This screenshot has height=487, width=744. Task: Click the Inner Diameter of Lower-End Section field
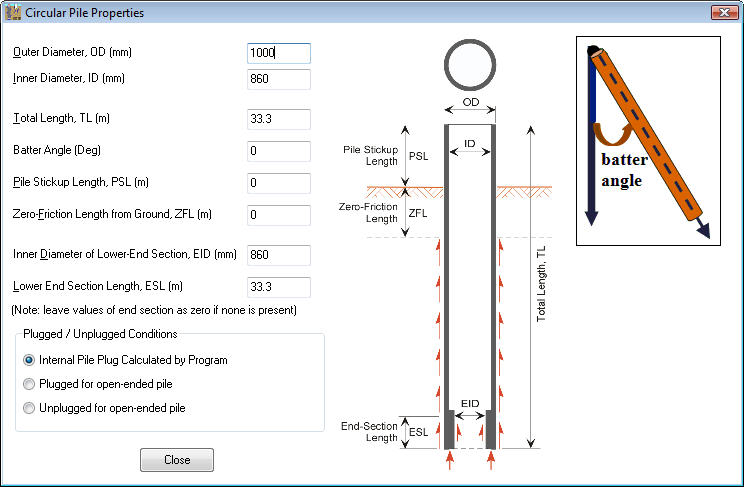pyautogui.click(x=278, y=255)
